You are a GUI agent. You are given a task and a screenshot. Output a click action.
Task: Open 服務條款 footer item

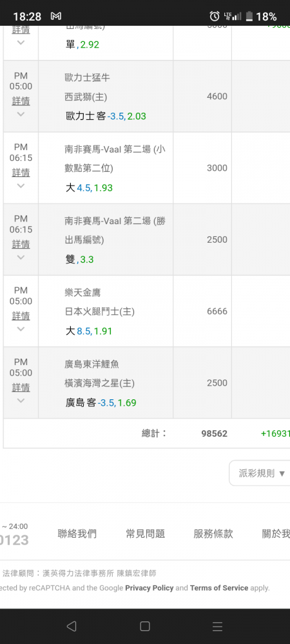pyautogui.click(x=213, y=533)
